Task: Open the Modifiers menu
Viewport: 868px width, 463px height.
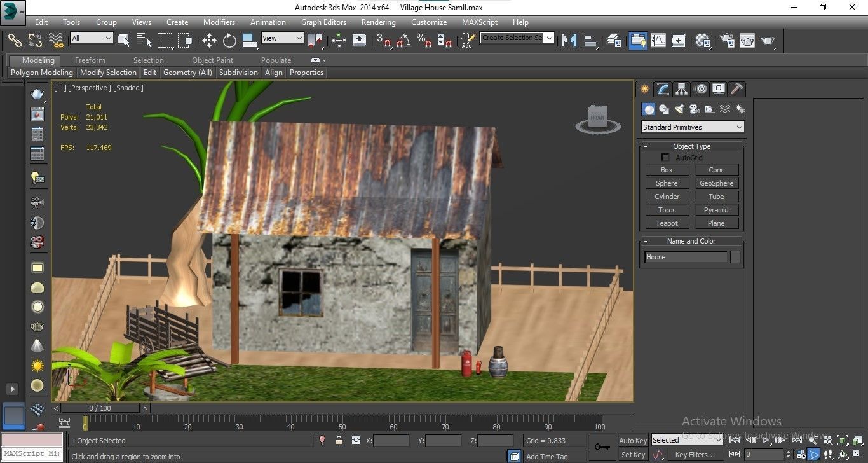Action: click(x=219, y=22)
